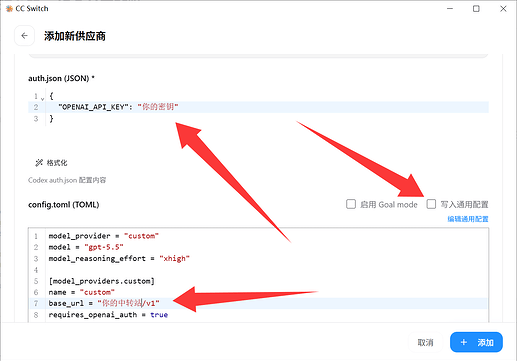Click the 格式化 magic wand icon
This screenshot has width=517, height=361.
(x=39, y=163)
